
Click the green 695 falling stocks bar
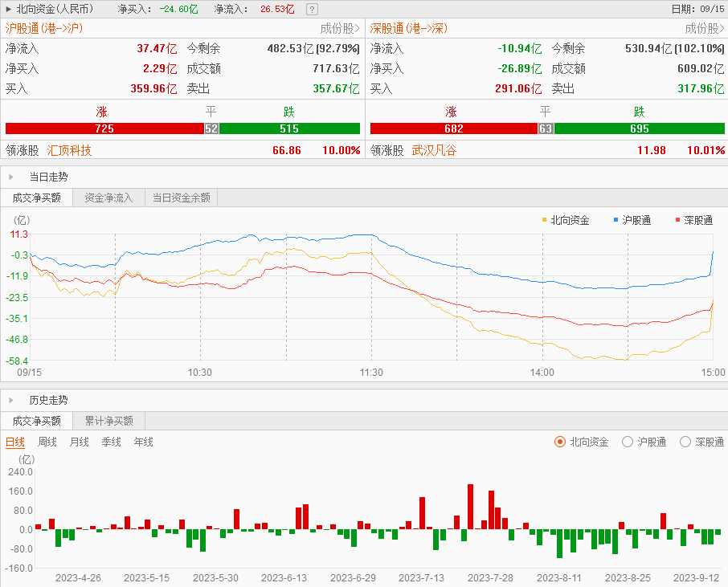pos(640,128)
